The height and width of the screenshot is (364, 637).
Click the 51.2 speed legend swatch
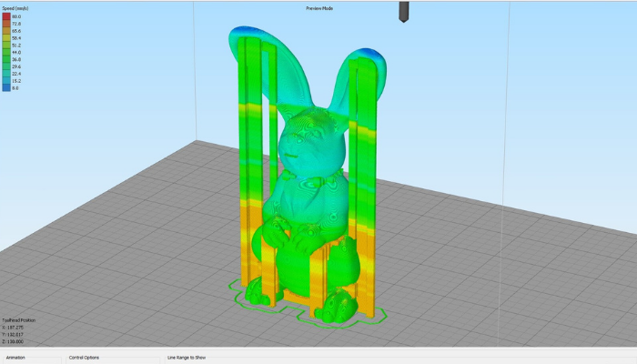6,45
